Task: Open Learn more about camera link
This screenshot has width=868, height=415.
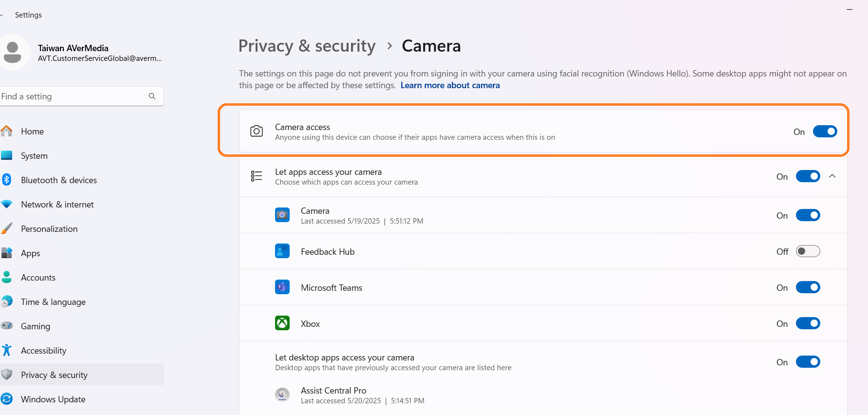Action: click(x=450, y=85)
